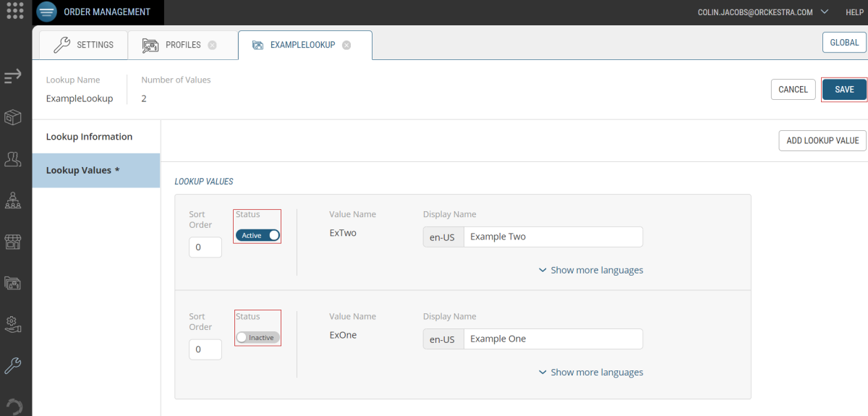Open the box/products icon in sidebar
The width and height of the screenshot is (868, 416).
(x=13, y=117)
